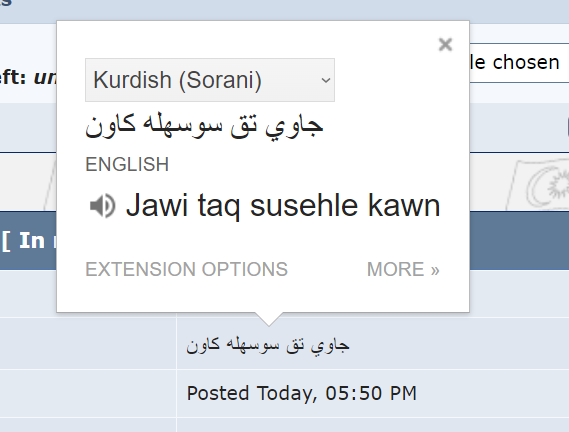
Task: Play audio pronunciation with speaker icon
Action: click(x=102, y=206)
